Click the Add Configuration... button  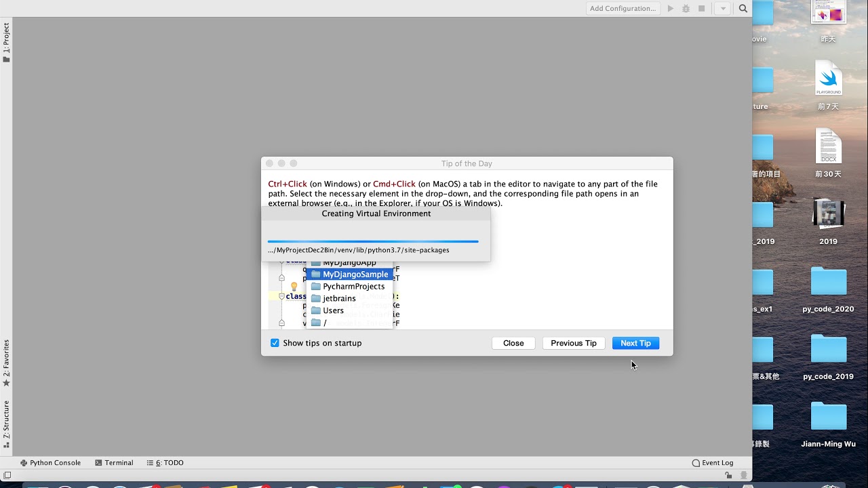(623, 9)
